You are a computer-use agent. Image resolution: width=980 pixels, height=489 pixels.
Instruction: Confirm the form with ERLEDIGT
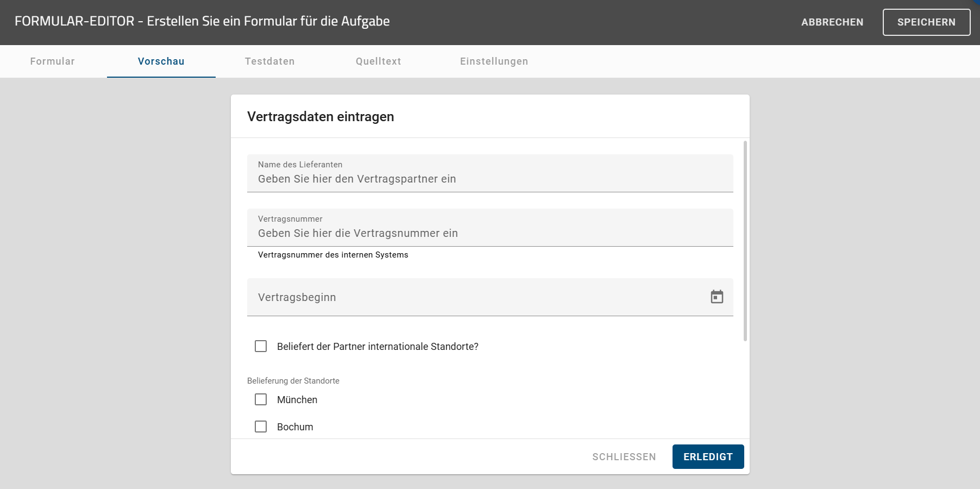pos(708,456)
